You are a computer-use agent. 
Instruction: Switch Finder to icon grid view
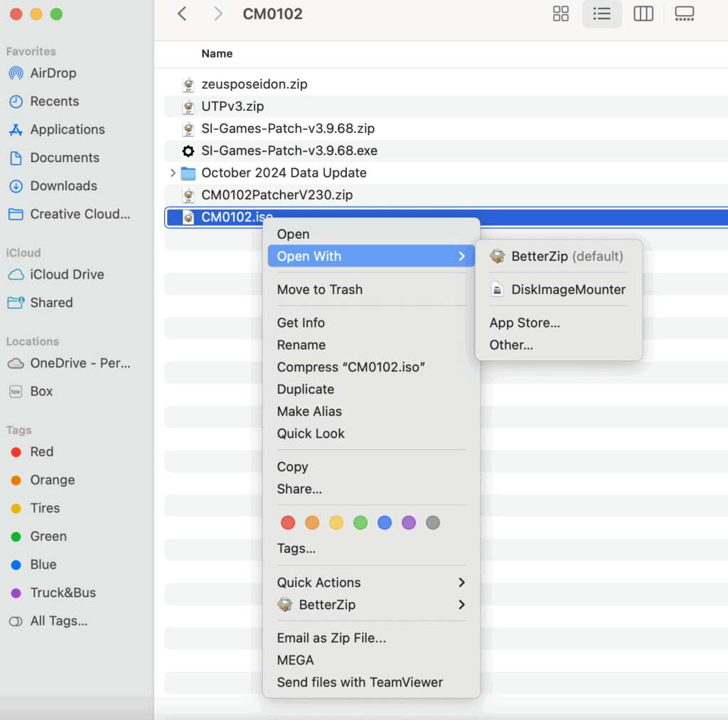(561, 14)
